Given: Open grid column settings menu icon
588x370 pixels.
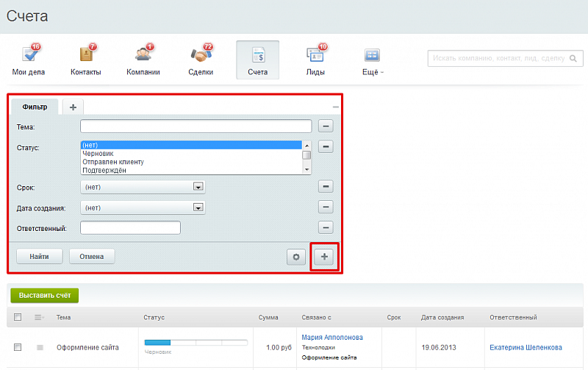Looking at the screenshot, I should pyautogui.click(x=39, y=318).
